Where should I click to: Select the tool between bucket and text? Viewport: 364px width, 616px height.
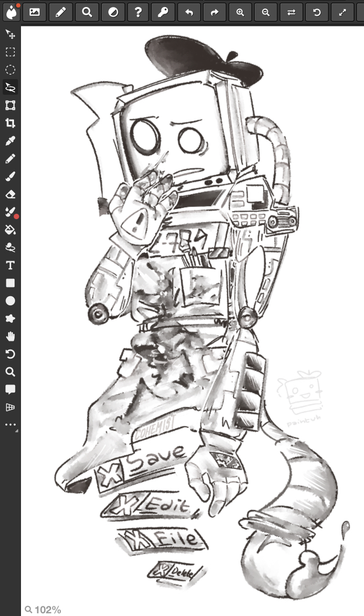coord(10,248)
